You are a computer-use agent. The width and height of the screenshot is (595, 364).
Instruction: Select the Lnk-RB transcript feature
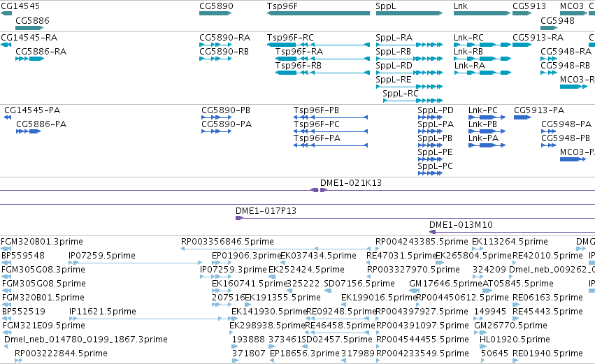482,59
